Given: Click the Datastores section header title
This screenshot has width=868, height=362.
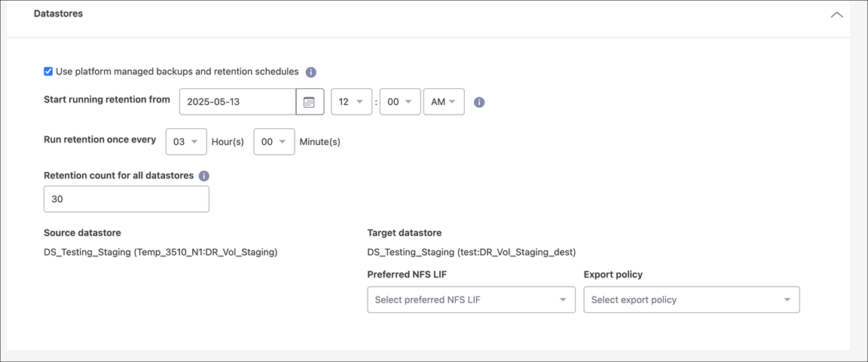Looking at the screenshot, I should pos(58,14).
